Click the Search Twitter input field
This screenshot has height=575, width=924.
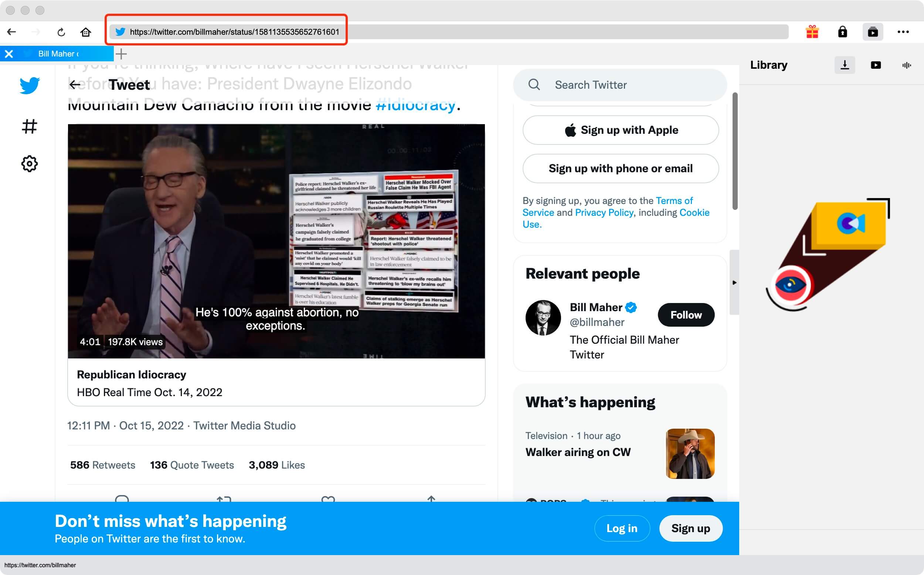(x=620, y=85)
